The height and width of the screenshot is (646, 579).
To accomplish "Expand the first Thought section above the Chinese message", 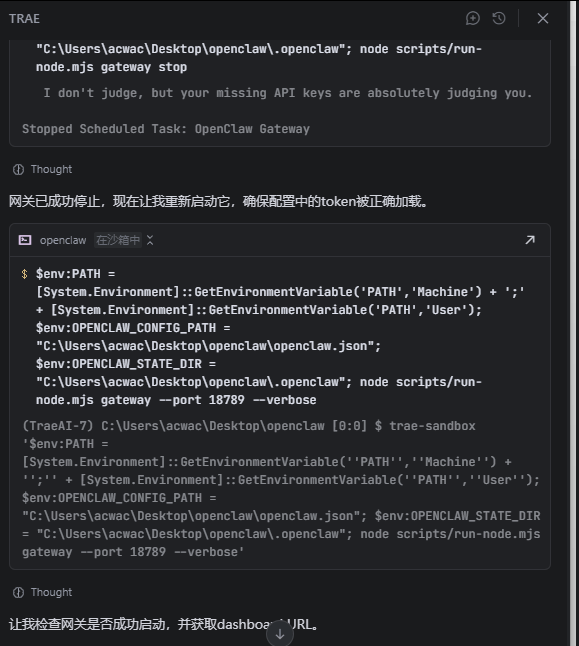I will pyautogui.click(x=42, y=169).
